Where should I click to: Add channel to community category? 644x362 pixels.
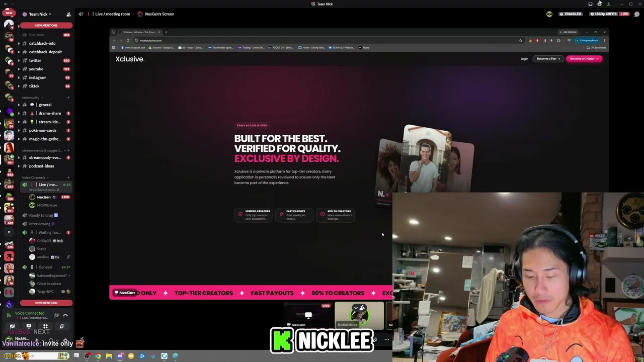[68, 98]
